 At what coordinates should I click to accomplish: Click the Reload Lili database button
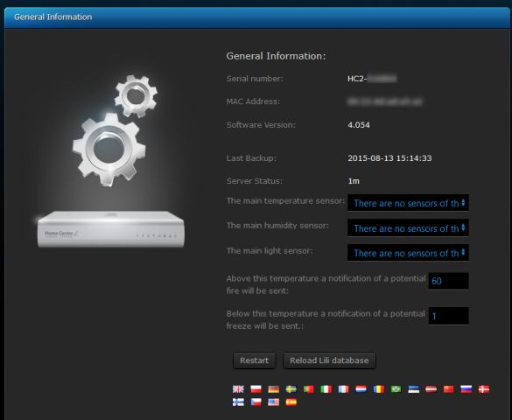coord(329,360)
